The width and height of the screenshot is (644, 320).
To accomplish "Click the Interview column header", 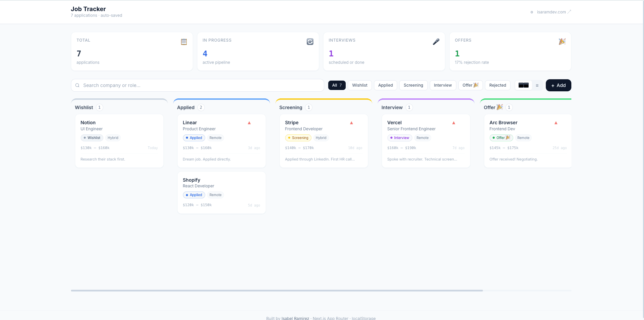I will [392, 107].
